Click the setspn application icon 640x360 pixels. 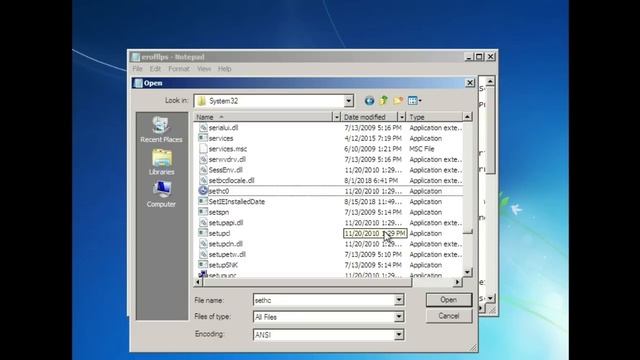pos(203,212)
